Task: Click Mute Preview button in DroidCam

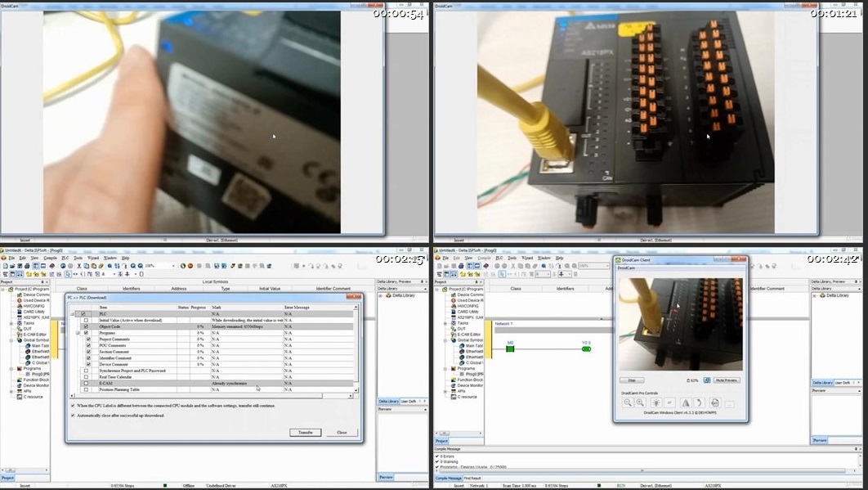Action: (x=727, y=380)
